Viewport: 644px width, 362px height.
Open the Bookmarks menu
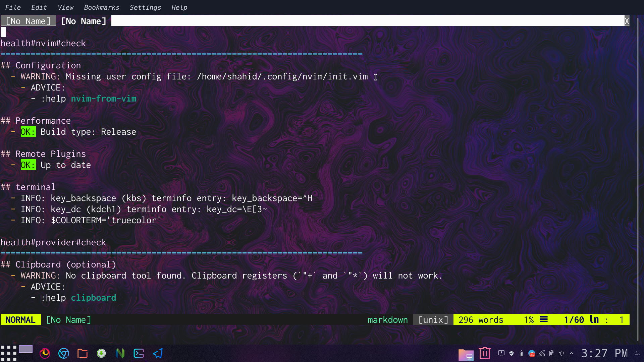click(102, 7)
